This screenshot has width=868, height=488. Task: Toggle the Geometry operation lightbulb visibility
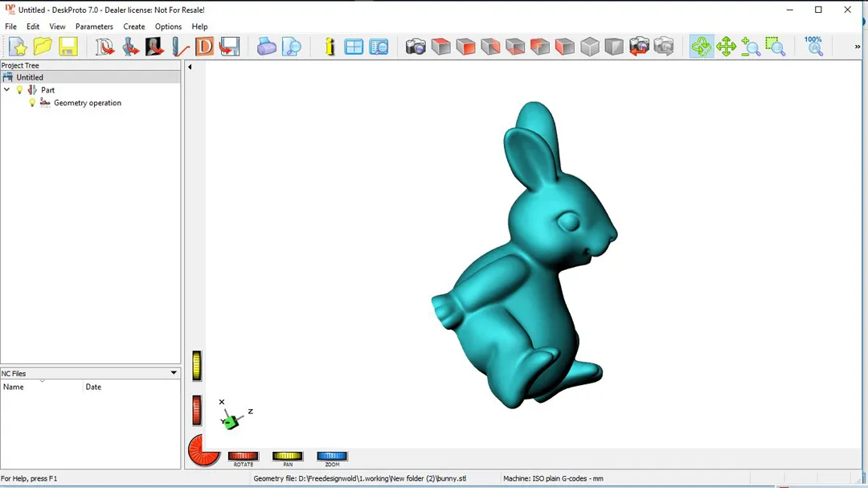tap(32, 103)
